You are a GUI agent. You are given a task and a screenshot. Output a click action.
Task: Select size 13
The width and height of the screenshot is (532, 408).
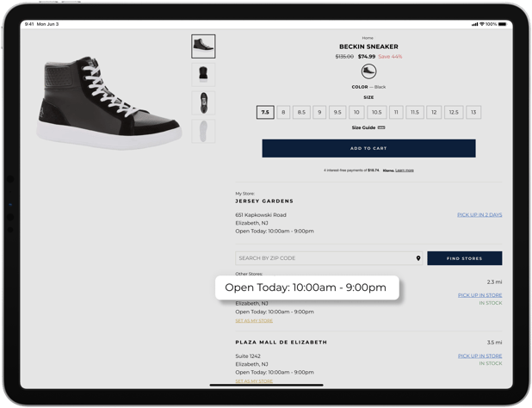(x=473, y=112)
